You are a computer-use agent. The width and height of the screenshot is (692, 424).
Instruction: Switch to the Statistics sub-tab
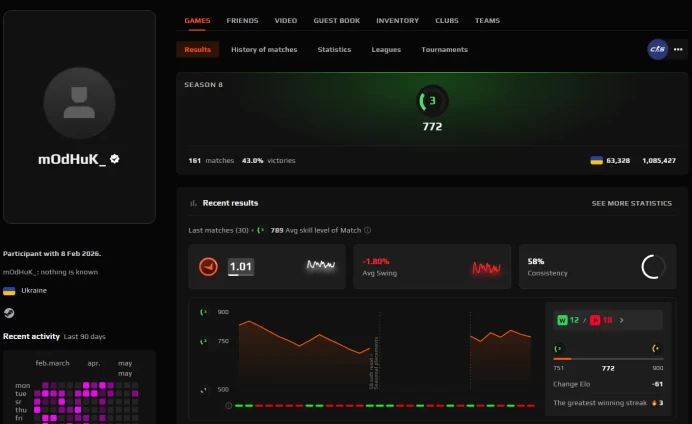coord(334,49)
